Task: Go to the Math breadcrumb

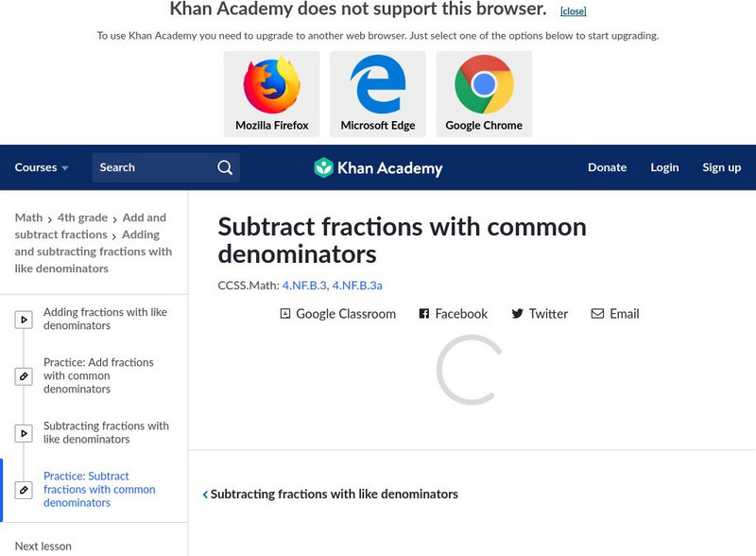Action: click(x=28, y=217)
